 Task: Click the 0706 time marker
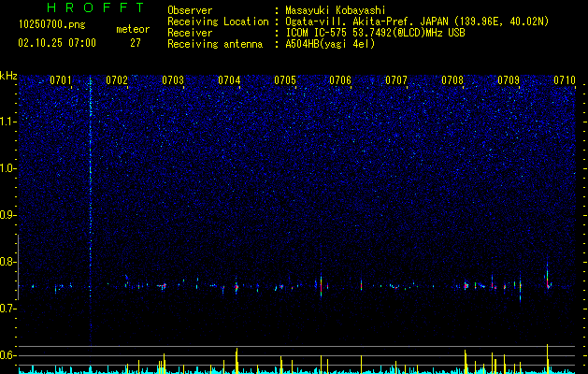click(340, 80)
